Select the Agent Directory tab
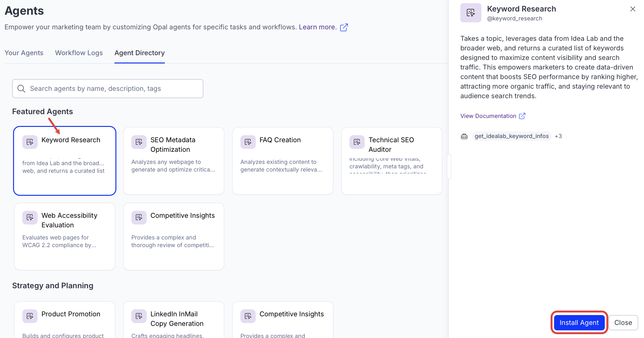The image size is (644, 338). pos(139,53)
